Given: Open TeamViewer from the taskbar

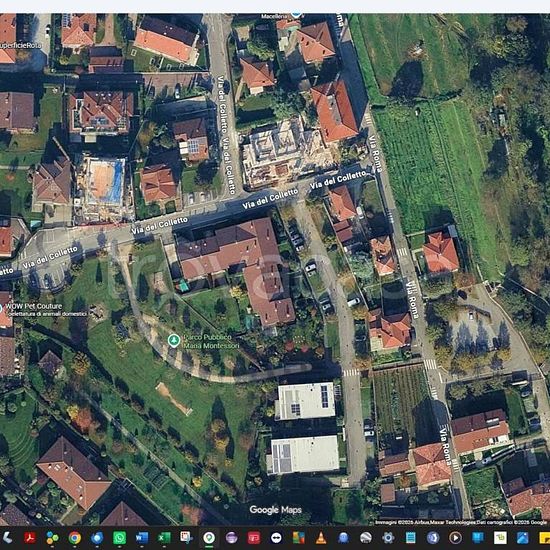Looking at the screenshot, I should [x=276, y=538].
